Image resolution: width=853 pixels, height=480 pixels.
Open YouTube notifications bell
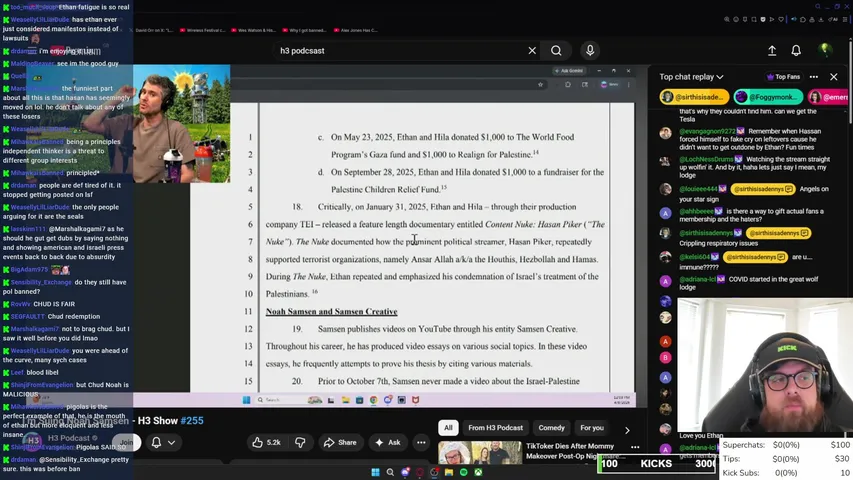(x=796, y=51)
